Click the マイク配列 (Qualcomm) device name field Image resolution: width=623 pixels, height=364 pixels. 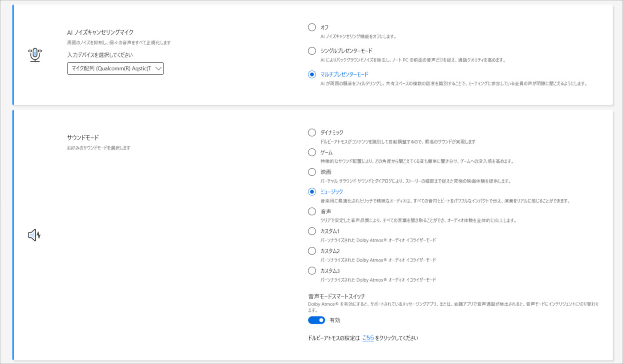click(x=111, y=69)
